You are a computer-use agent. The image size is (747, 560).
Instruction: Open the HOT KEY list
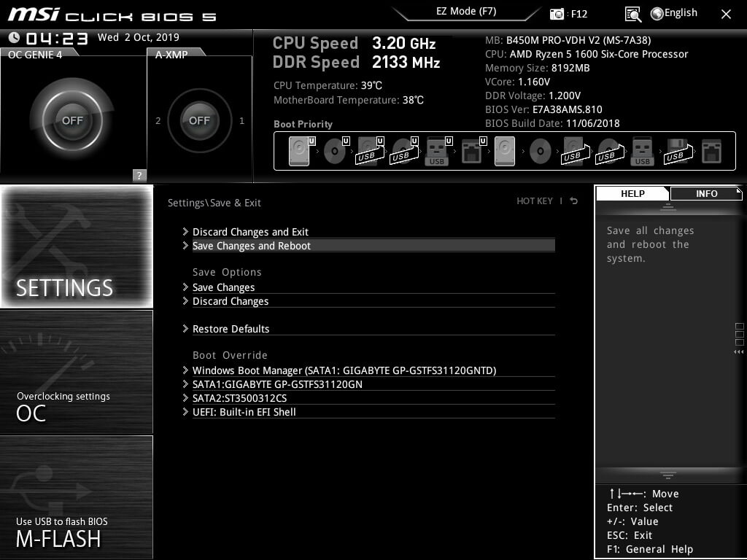(535, 201)
